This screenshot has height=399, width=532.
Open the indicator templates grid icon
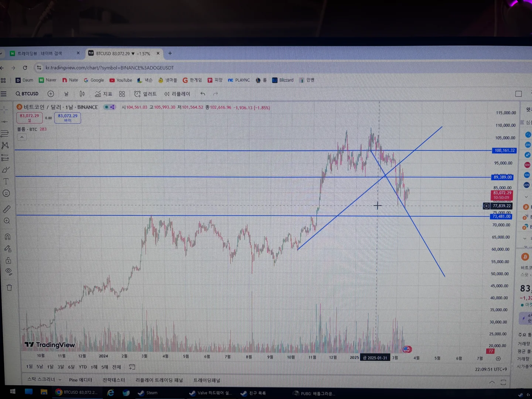(x=122, y=94)
